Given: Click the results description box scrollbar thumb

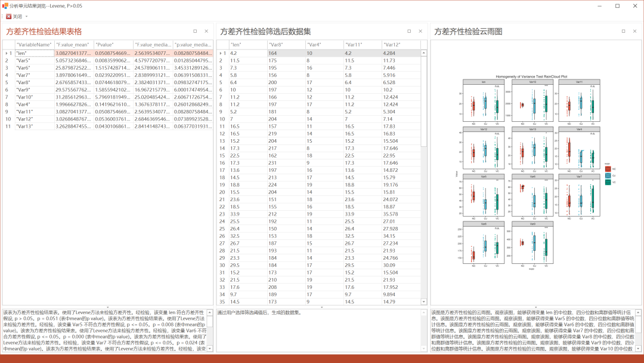Looking at the screenshot, I should click(x=209, y=321).
